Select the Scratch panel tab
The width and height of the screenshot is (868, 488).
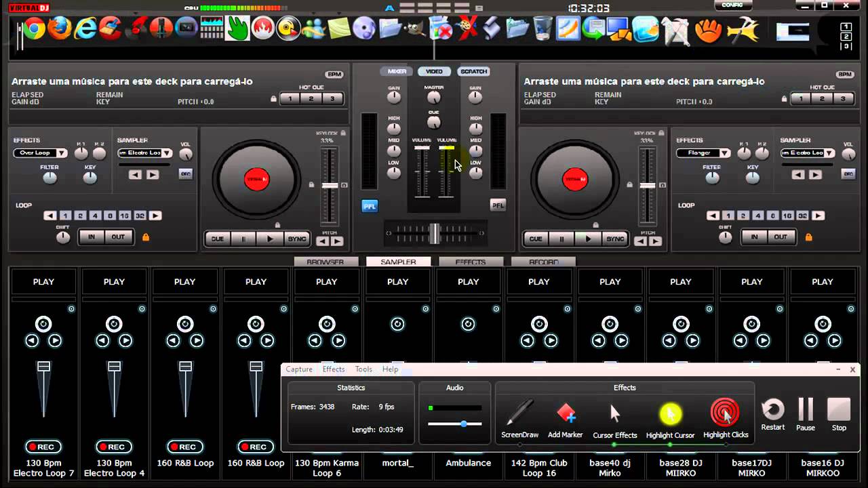473,71
